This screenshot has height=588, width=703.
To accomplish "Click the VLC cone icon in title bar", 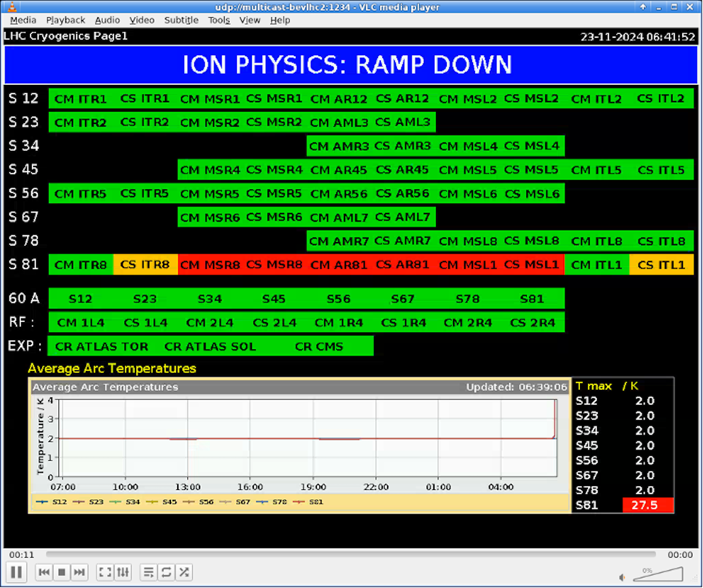I will pyautogui.click(x=12, y=7).
